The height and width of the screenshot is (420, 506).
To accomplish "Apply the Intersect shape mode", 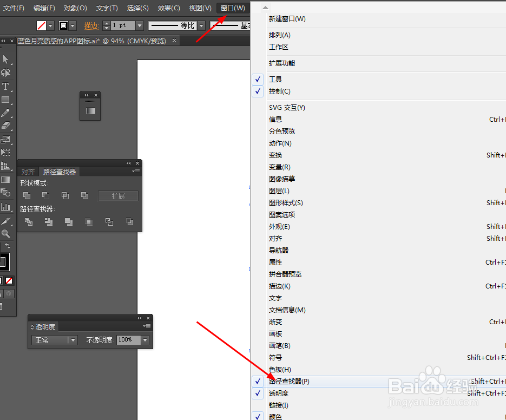I will [x=65, y=195].
